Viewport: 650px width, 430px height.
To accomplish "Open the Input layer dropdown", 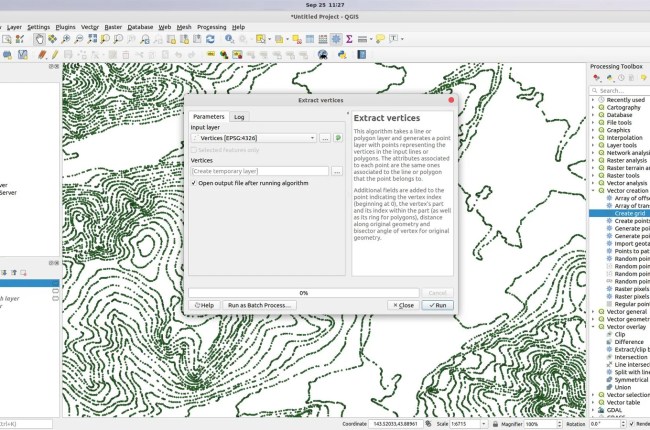I will 255,137.
